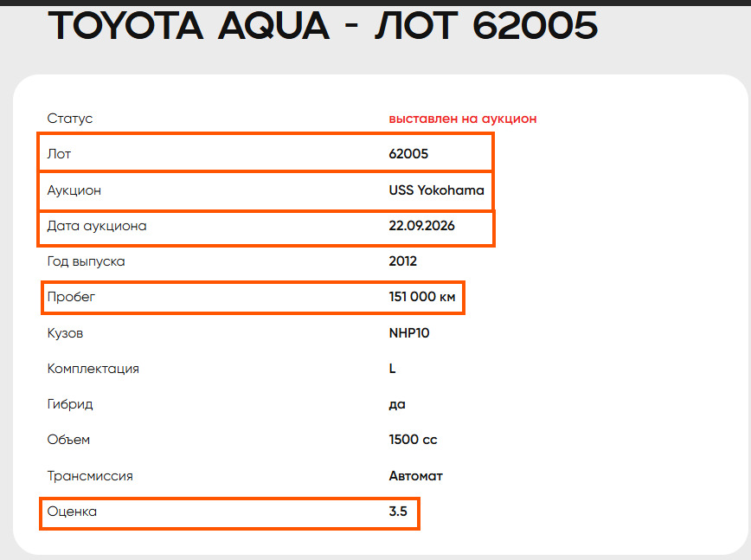Select the year value 2012
751x560 pixels.
403,261
